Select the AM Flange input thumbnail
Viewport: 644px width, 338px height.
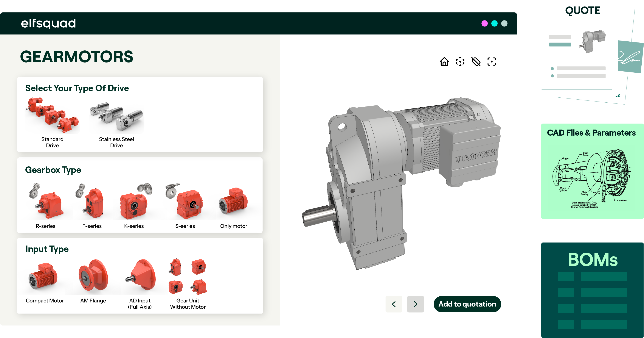point(93,277)
